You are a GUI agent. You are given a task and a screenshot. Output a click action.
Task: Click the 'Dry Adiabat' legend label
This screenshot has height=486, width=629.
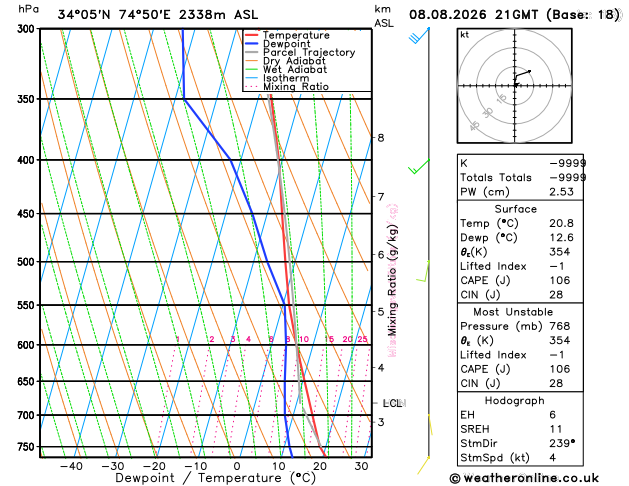click(294, 61)
